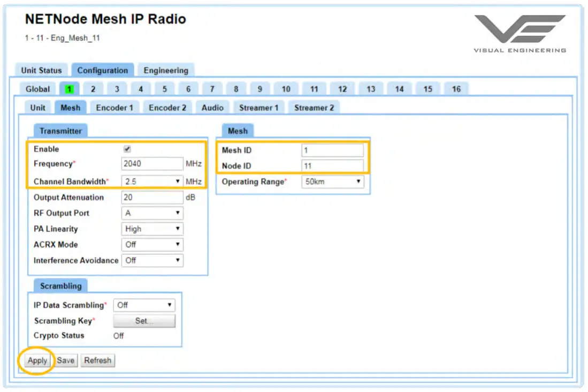Click the Scrambling Key Set button
Viewport: 588px width, 392px height.
pyautogui.click(x=144, y=321)
